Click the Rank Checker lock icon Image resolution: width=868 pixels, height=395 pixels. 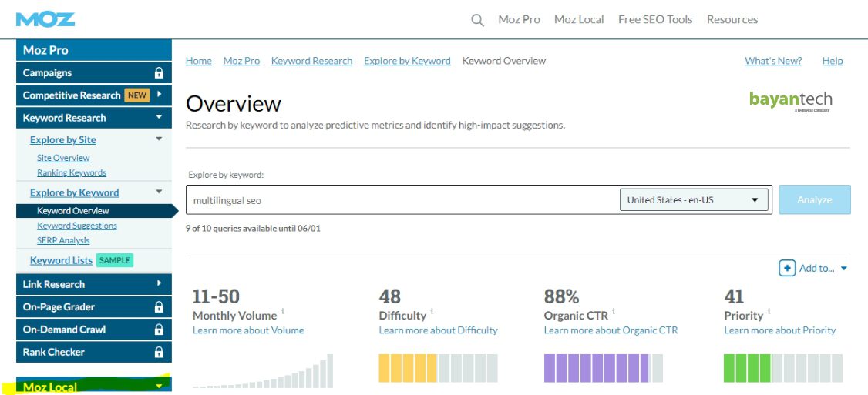[x=159, y=353]
